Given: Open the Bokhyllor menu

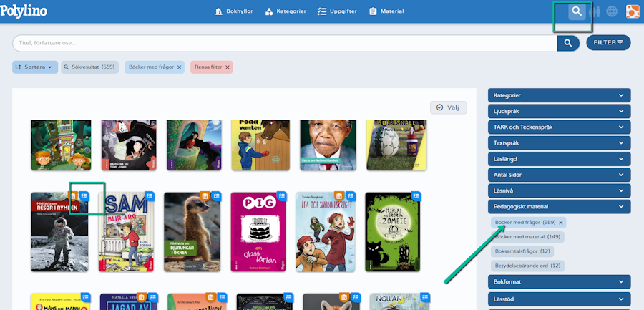Looking at the screenshot, I should click(x=234, y=11).
